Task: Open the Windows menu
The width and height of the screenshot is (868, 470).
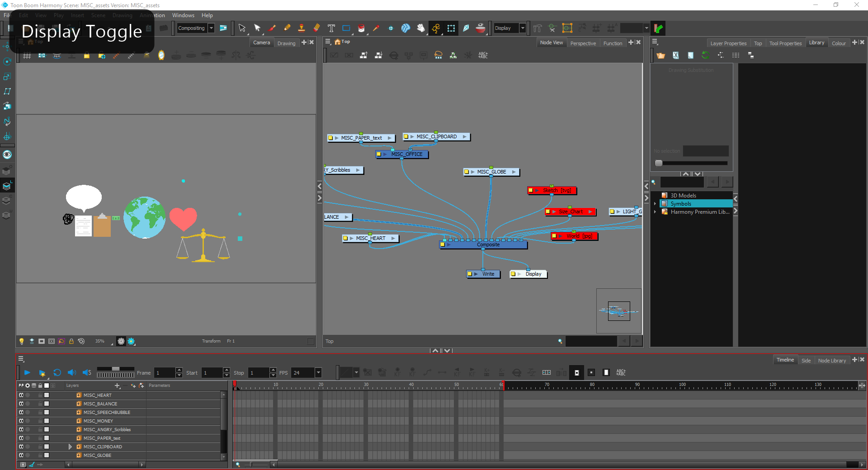Action: click(183, 15)
